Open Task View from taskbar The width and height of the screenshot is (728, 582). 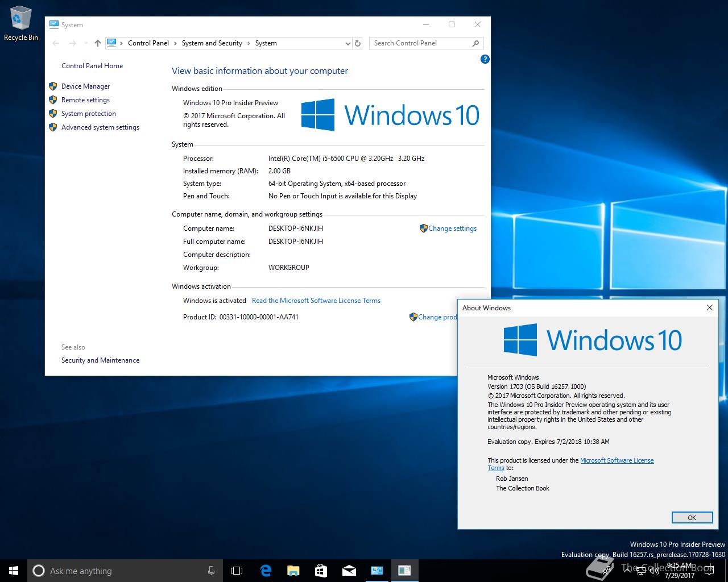[237, 571]
